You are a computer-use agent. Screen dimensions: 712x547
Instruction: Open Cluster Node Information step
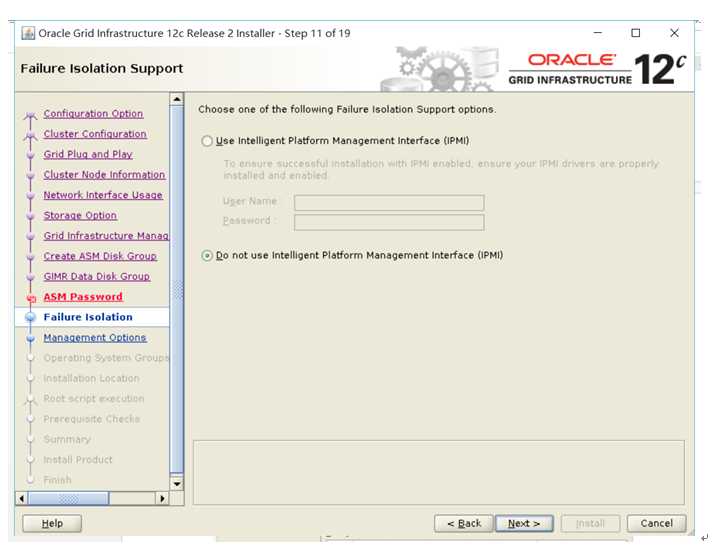pyautogui.click(x=104, y=175)
